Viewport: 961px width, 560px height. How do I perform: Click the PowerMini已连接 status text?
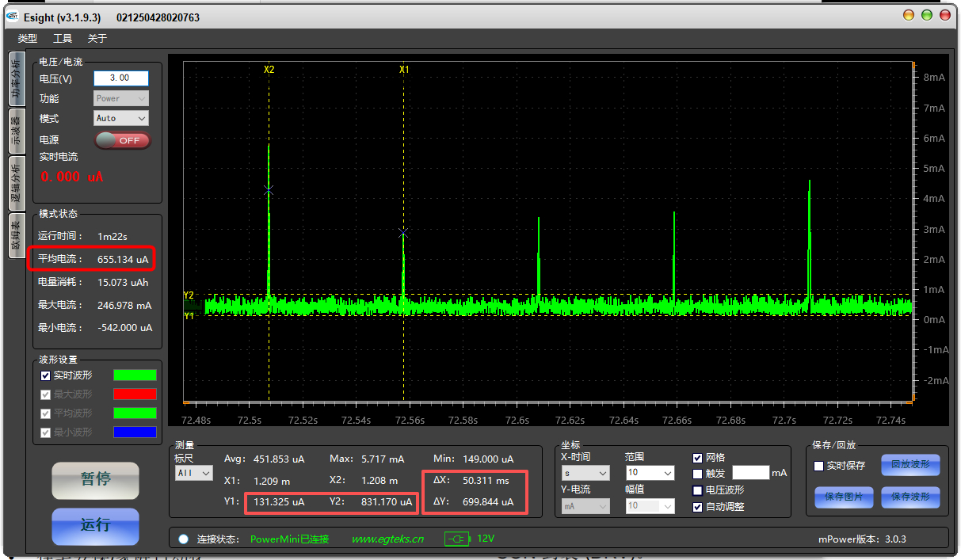pyautogui.click(x=289, y=539)
